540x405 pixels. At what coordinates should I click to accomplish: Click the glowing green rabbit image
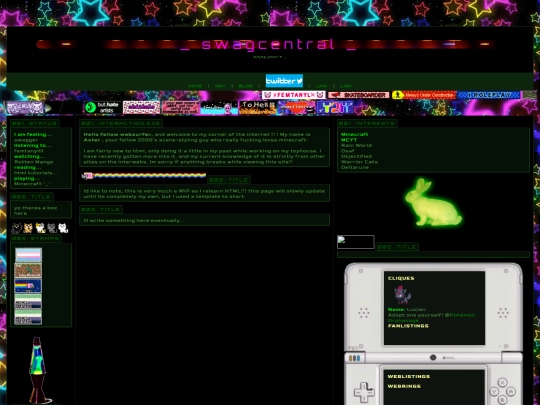pyautogui.click(x=433, y=202)
